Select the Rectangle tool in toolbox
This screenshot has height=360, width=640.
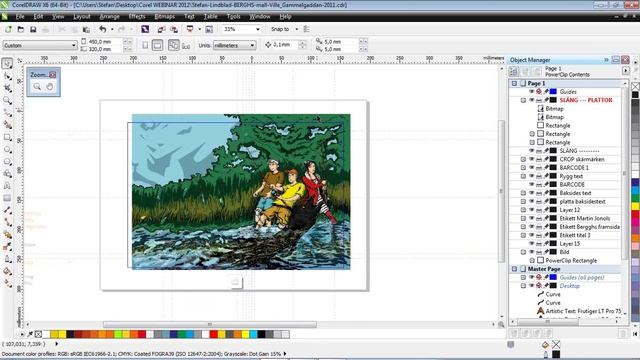[7, 137]
